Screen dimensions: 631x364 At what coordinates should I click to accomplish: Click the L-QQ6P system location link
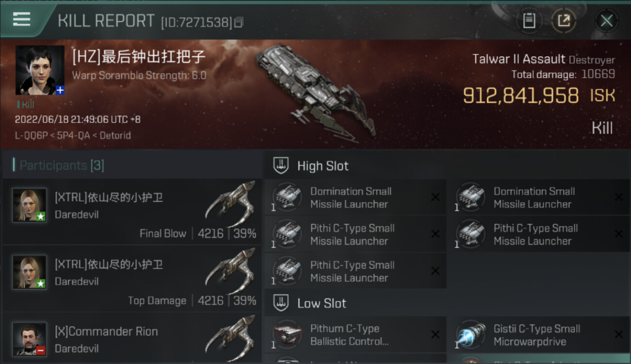[x=31, y=135]
